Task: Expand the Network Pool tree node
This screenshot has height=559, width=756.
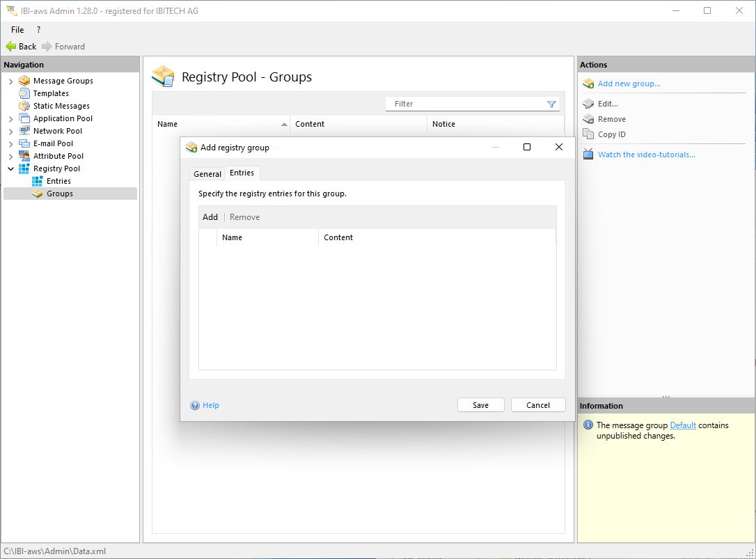Action: 11,132
